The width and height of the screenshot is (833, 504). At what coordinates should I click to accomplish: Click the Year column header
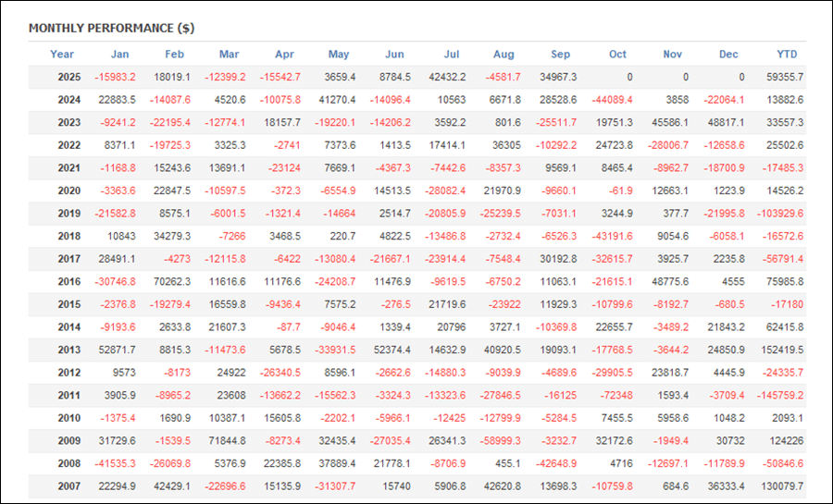pyautogui.click(x=62, y=55)
